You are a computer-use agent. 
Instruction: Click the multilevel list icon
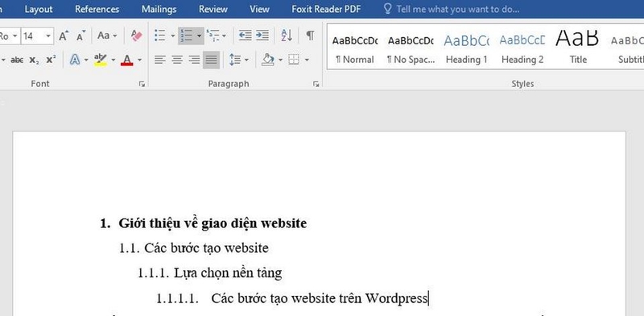click(x=213, y=35)
